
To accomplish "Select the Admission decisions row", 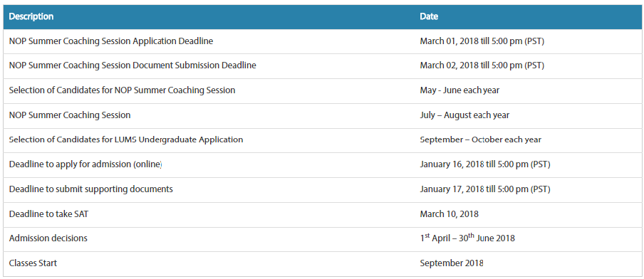I will click(x=322, y=239).
